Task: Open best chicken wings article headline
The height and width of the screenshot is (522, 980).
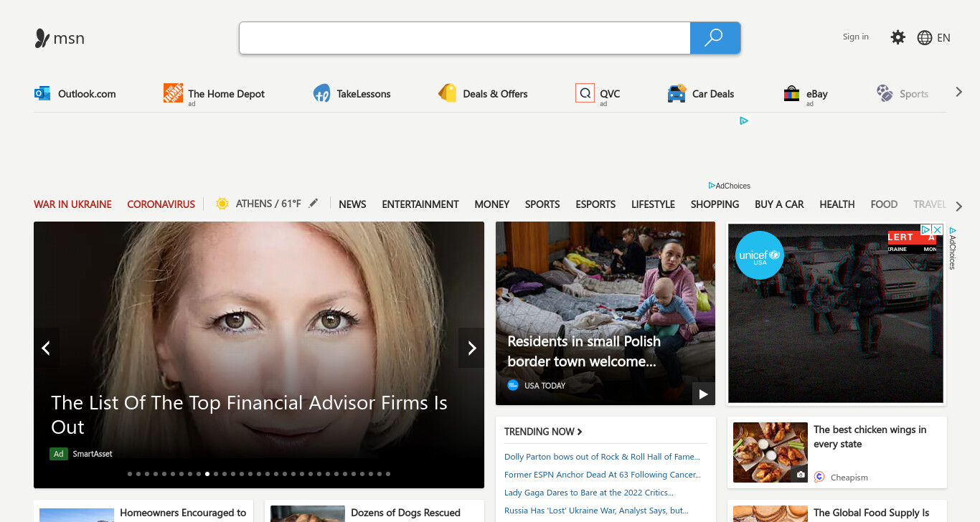Action: point(870,437)
